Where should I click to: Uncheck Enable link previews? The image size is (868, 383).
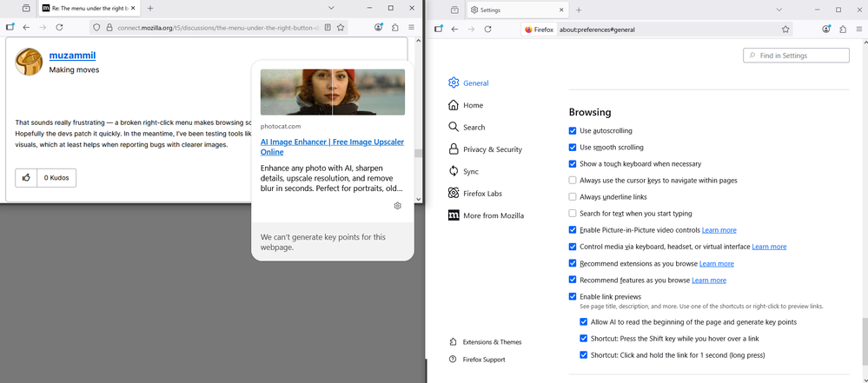573,297
